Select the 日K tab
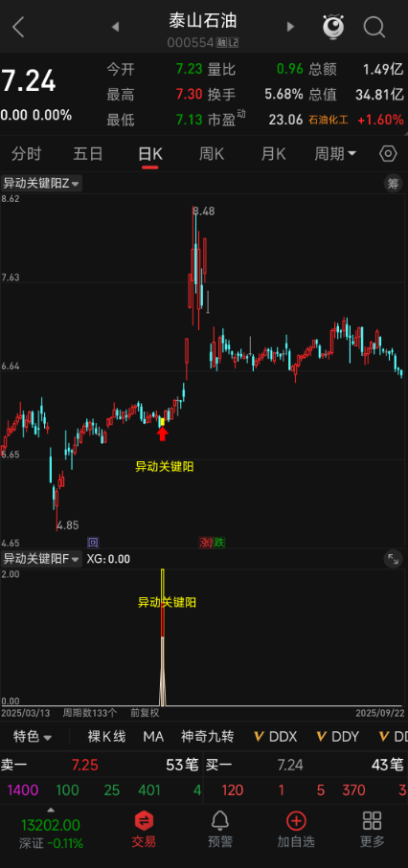 pyautogui.click(x=149, y=153)
